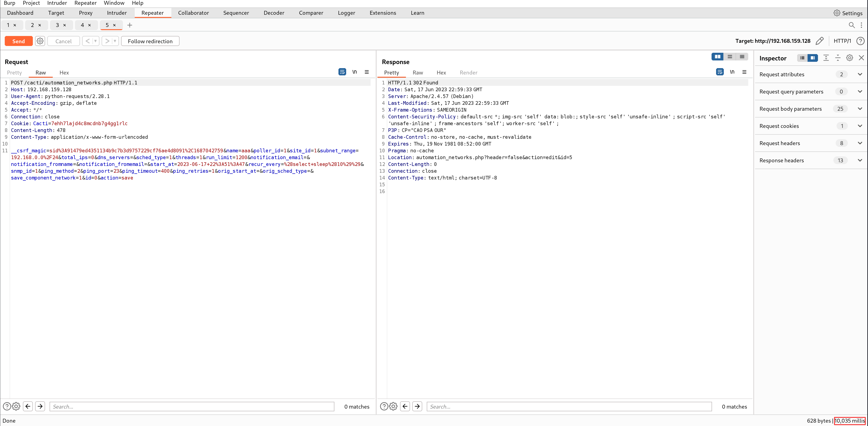Screen dimensions: 868x426
Task: Toggle response line wrap icon
Action: click(720, 72)
